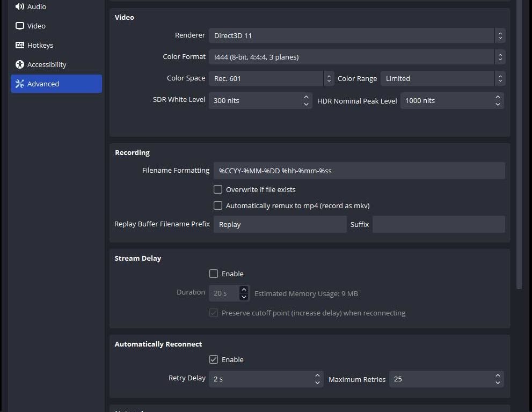This screenshot has height=412, width=532.
Task: Increase Retry Delay with up arrow
Action: [317, 376]
